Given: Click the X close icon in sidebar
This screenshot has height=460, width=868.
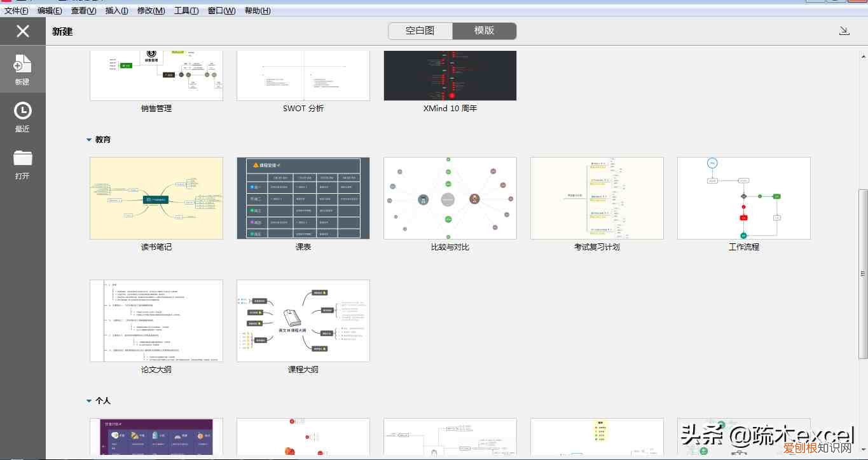Looking at the screenshot, I should [x=23, y=31].
